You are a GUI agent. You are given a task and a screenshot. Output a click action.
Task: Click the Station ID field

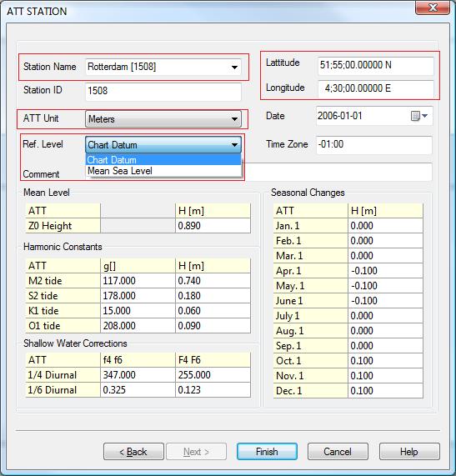tap(163, 91)
